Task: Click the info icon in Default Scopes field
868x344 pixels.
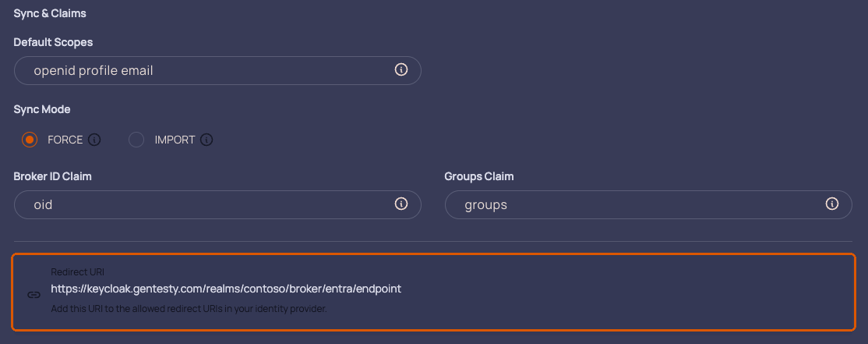Action: 401,69
